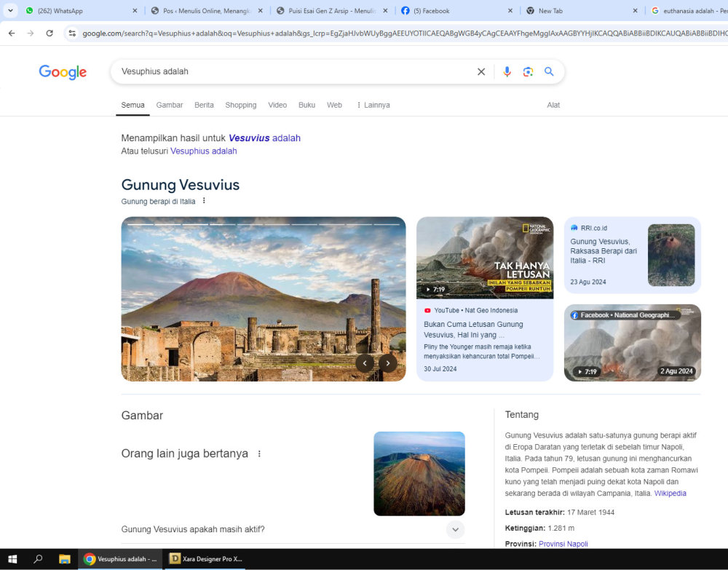This screenshot has width=728, height=570.
Task: Search instead for Vesuphius adalah
Action: coord(203,151)
